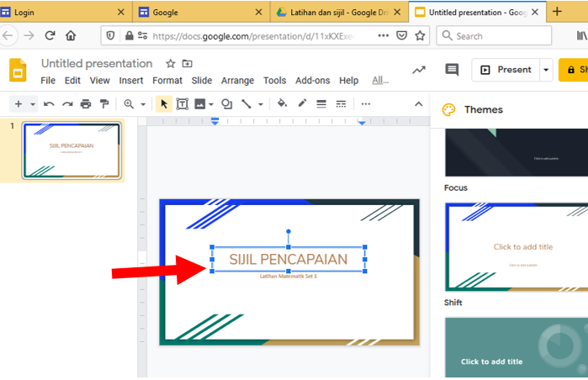Screen dimensions: 588x380
Task: Open the Add-ons menu
Action: pyautogui.click(x=313, y=81)
